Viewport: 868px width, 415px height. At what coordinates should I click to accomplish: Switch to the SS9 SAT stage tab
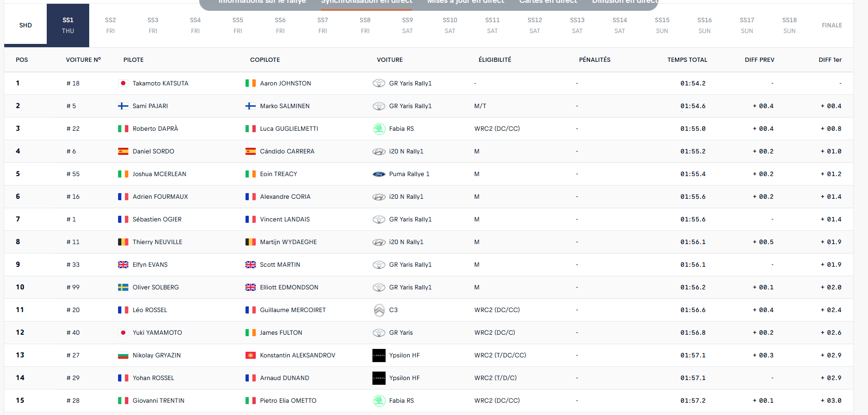407,25
